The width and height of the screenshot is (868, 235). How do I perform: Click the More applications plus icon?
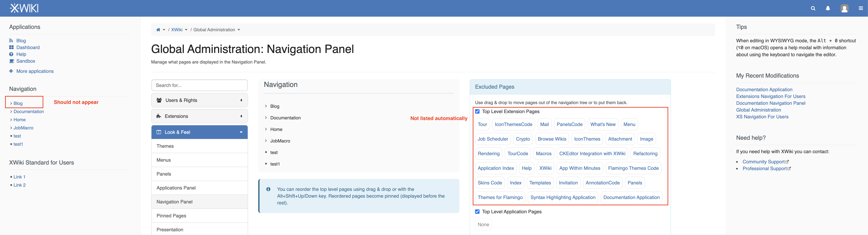pyautogui.click(x=11, y=71)
